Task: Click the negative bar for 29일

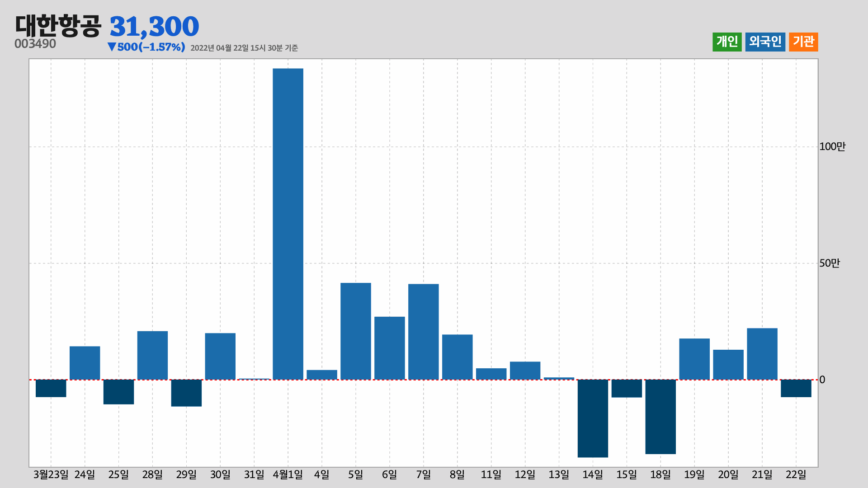Action: coord(186,393)
